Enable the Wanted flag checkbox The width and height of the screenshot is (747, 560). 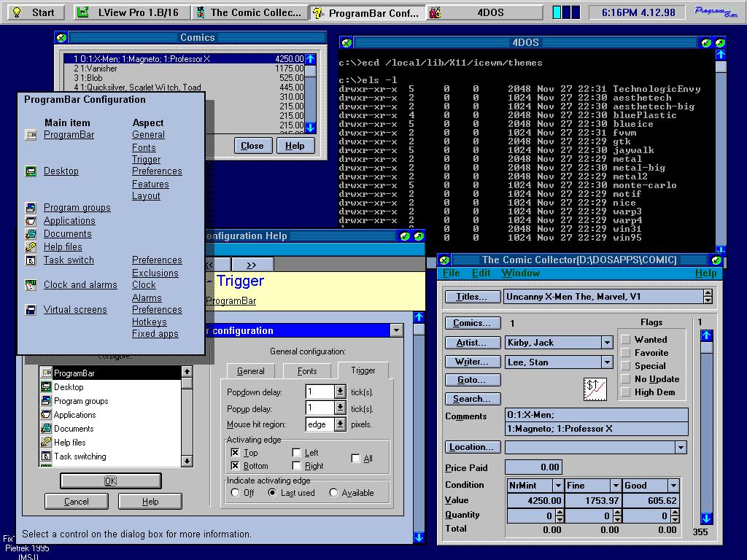pyautogui.click(x=625, y=340)
